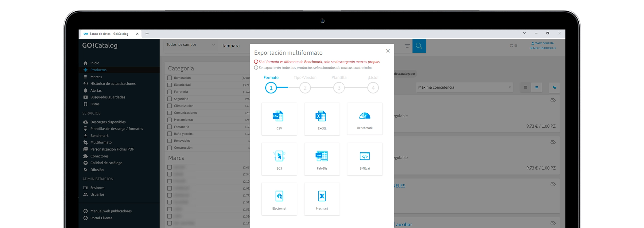
Task: Click step 2 Tipo/Versión in the wizard
Action: (x=305, y=88)
